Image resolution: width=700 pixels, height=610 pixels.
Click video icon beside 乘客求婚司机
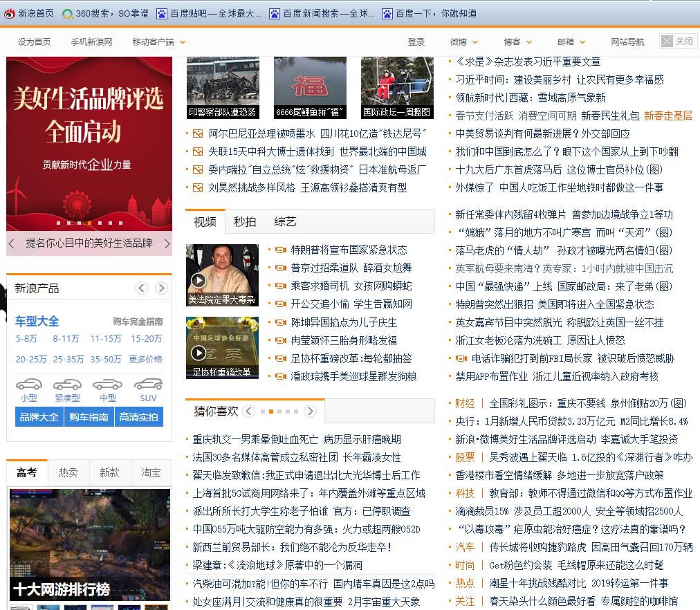point(280,286)
